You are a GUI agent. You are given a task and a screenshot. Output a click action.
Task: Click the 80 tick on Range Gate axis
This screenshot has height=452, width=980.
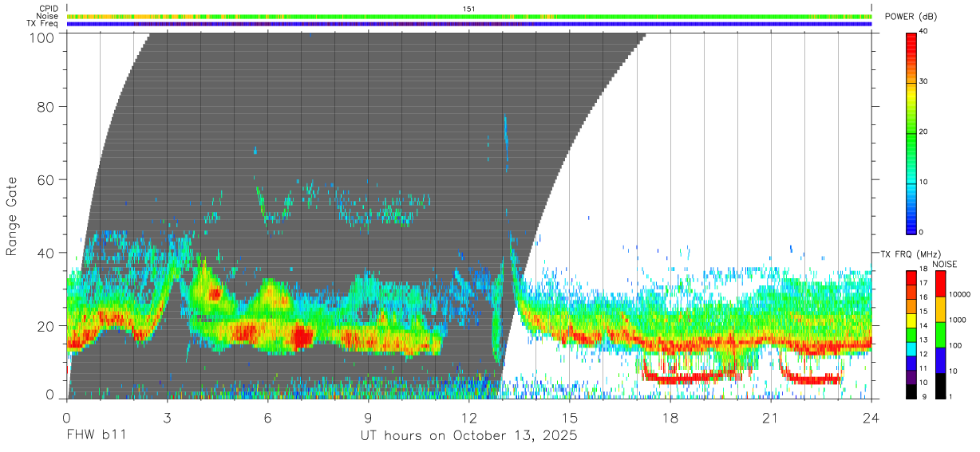tap(45, 106)
